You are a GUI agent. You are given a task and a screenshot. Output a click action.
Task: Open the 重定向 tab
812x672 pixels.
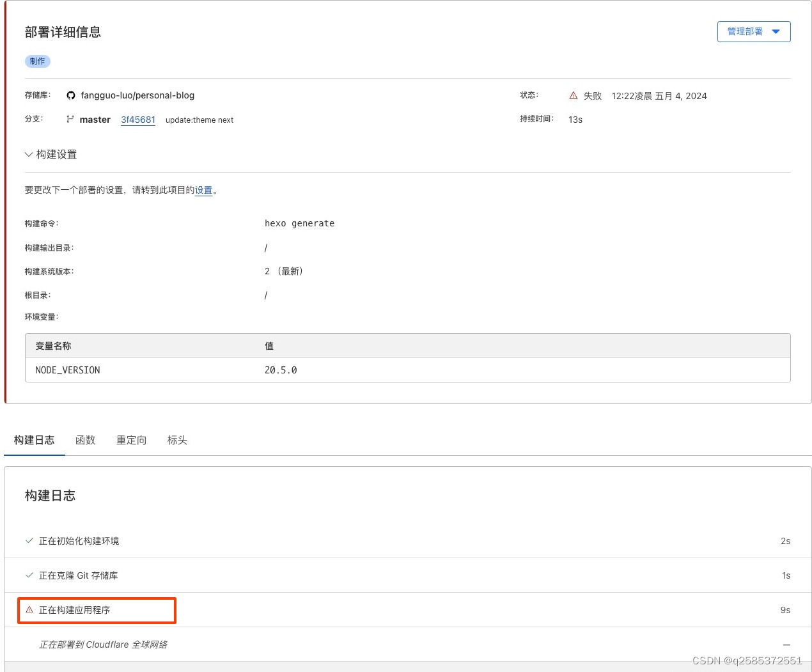(131, 440)
